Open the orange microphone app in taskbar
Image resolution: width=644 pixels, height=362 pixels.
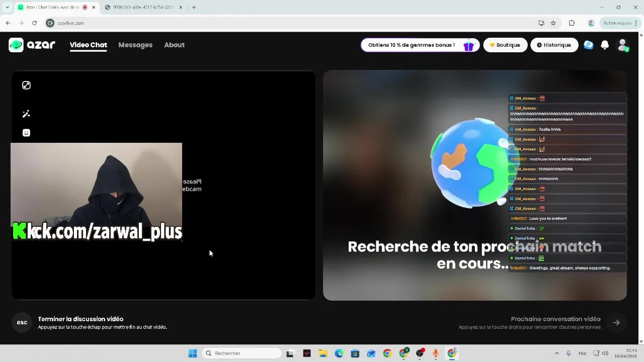(x=436, y=353)
